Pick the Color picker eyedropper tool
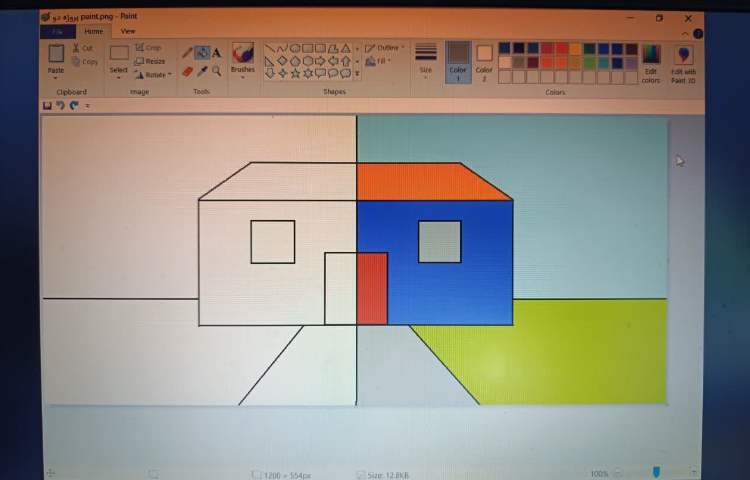Viewport: 750px width, 480px height. pyautogui.click(x=202, y=71)
